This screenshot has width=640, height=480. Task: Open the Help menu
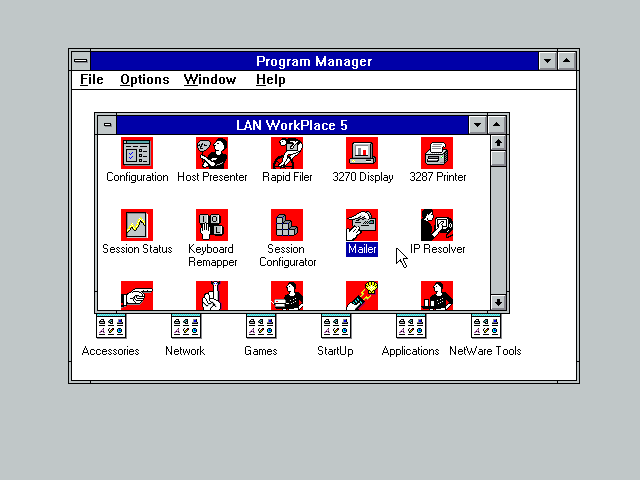[270, 80]
